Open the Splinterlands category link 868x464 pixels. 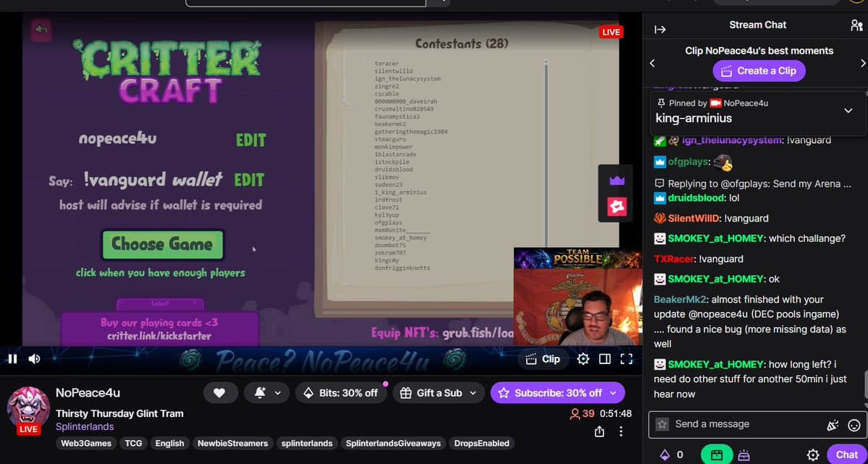coord(85,427)
